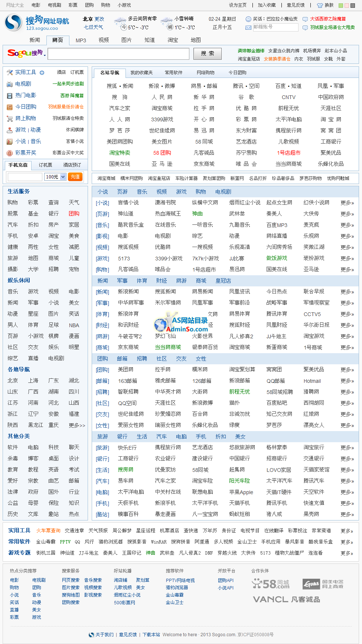Open the 下载本站 footer link
This screenshot has width=362, height=644.
151,635
